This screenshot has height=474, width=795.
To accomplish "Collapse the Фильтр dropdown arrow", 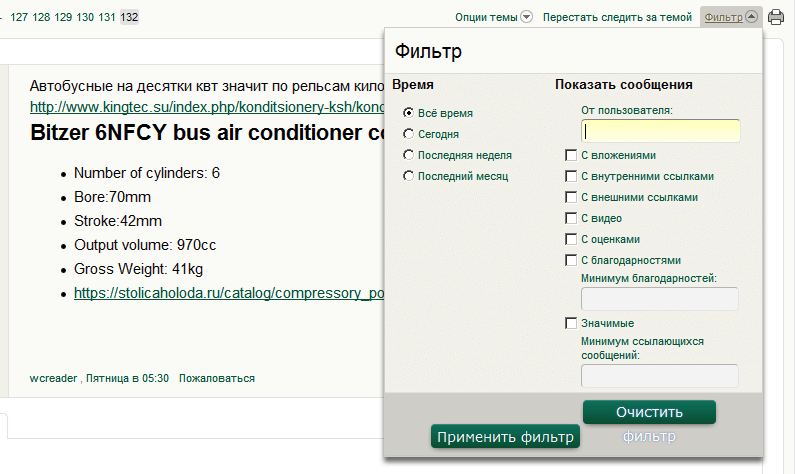I will [751, 17].
